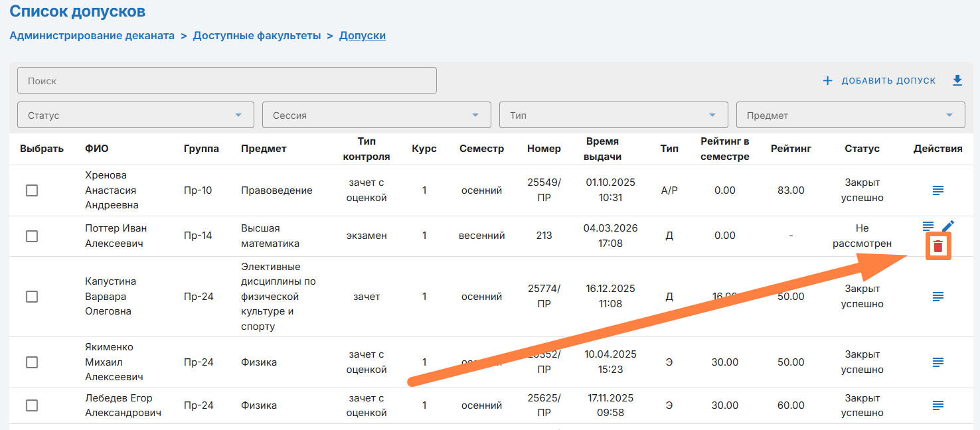Go to Администрирование деканата breadcrumb
Image resolution: width=980 pixels, height=430 pixels.
[92, 36]
